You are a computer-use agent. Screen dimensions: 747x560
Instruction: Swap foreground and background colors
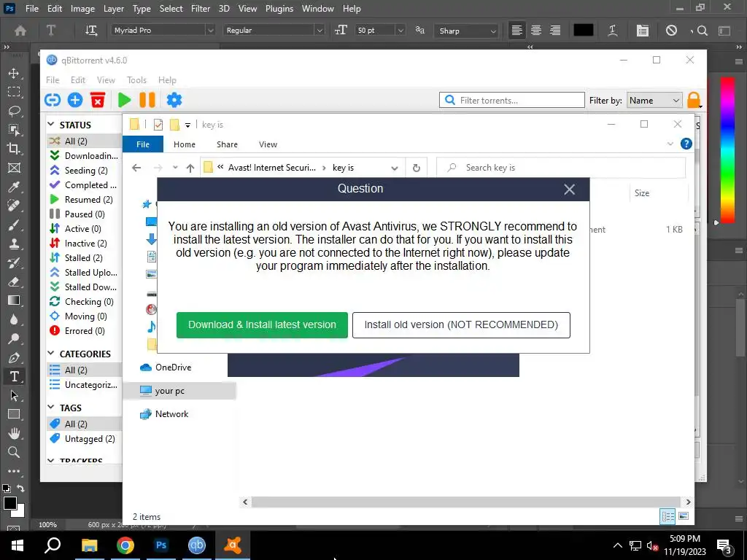(x=20, y=489)
